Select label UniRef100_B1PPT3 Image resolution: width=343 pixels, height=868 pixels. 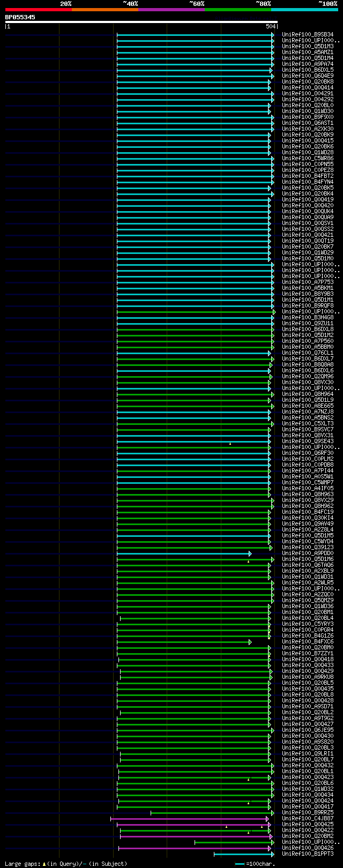click(x=308, y=854)
